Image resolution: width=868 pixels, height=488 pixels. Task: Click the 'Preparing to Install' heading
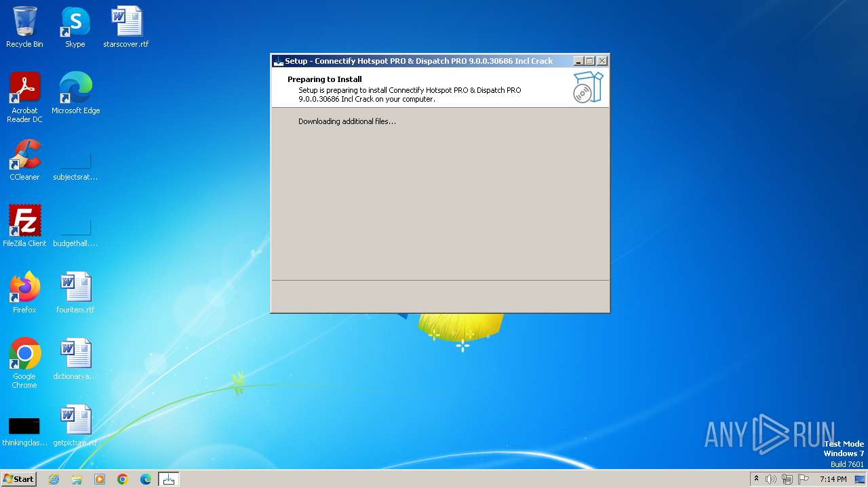click(325, 79)
